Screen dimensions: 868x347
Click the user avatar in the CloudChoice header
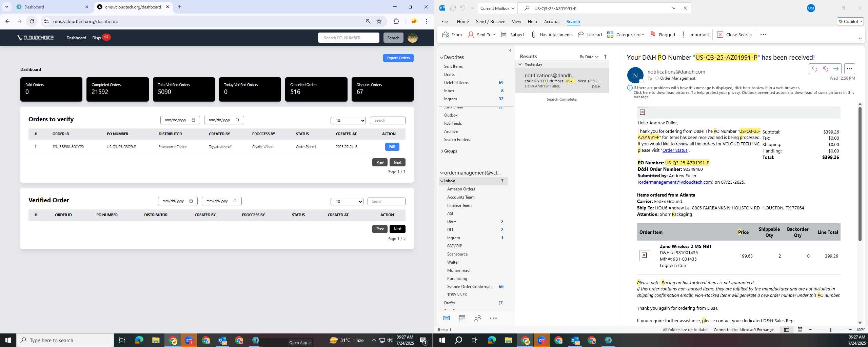tap(412, 38)
